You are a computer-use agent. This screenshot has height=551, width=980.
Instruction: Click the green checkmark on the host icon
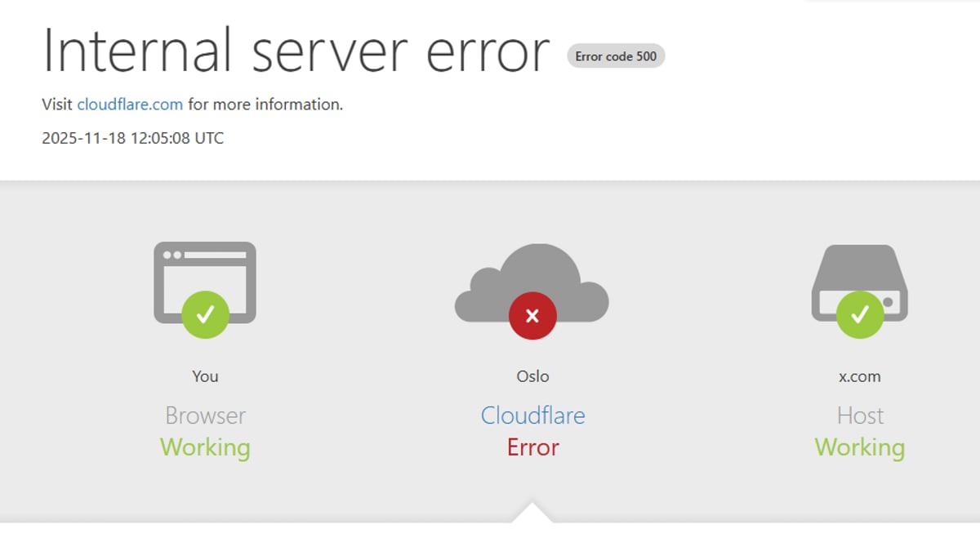(x=860, y=316)
